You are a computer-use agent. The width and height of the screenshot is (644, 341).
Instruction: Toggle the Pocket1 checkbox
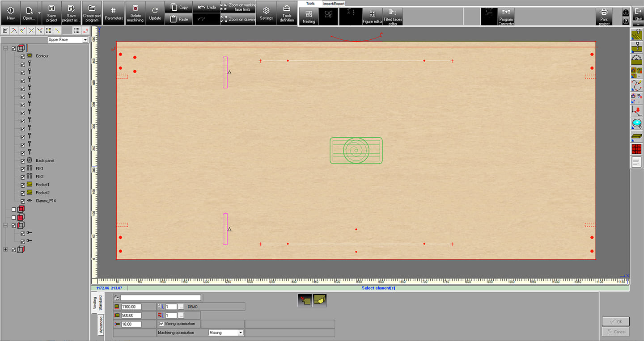click(23, 185)
